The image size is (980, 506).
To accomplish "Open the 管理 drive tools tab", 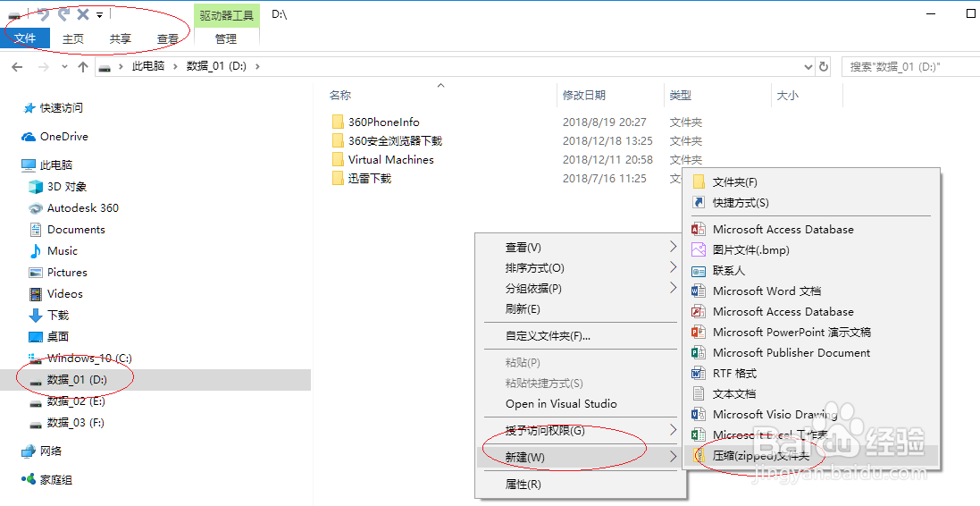I will point(226,38).
